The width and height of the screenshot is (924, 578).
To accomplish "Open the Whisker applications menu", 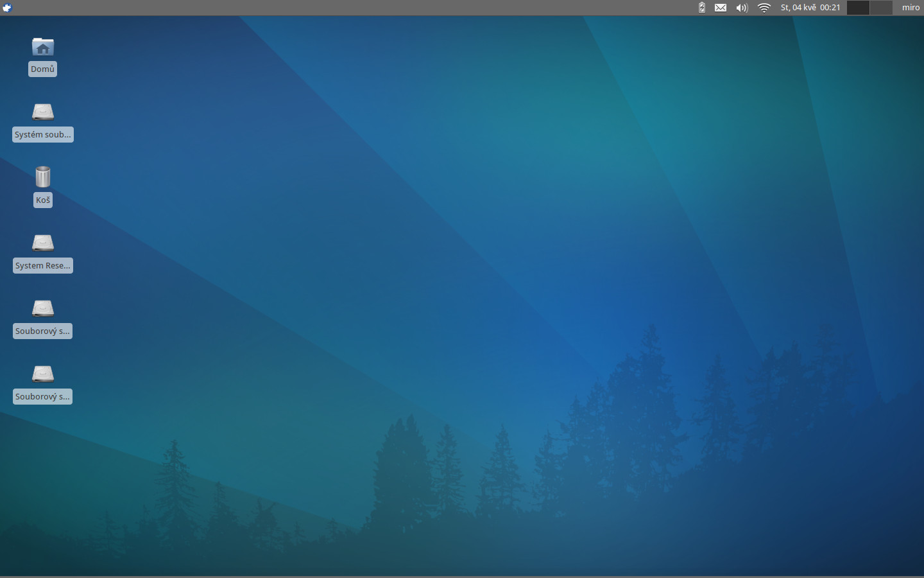I will click(x=7, y=8).
